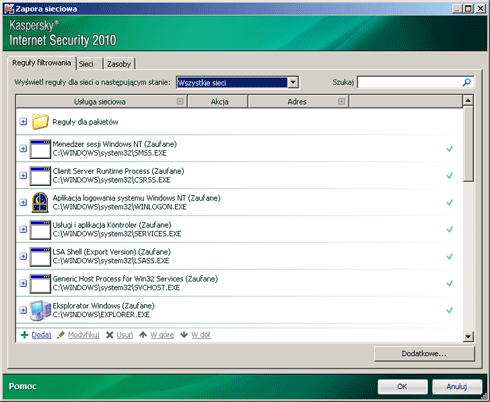
Task: Expand the Usługi i aplikacja Kontroler row
Action: (x=23, y=229)
